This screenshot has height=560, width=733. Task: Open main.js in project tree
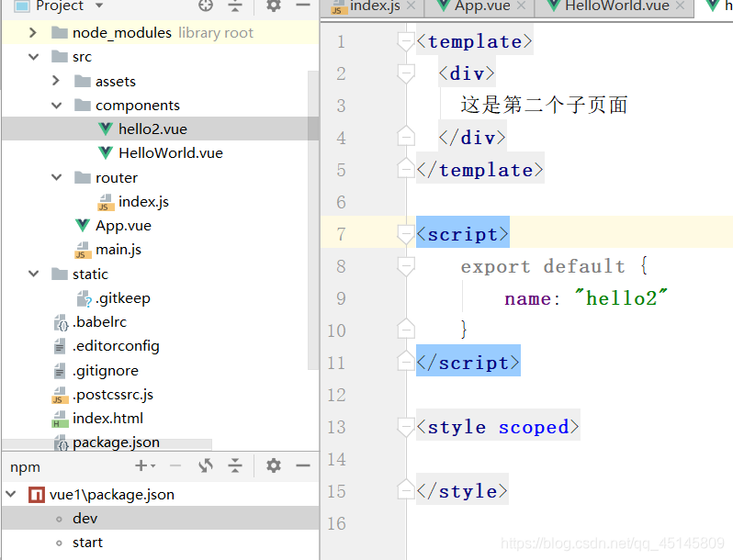pyautogui.click(x=161, y=250)
